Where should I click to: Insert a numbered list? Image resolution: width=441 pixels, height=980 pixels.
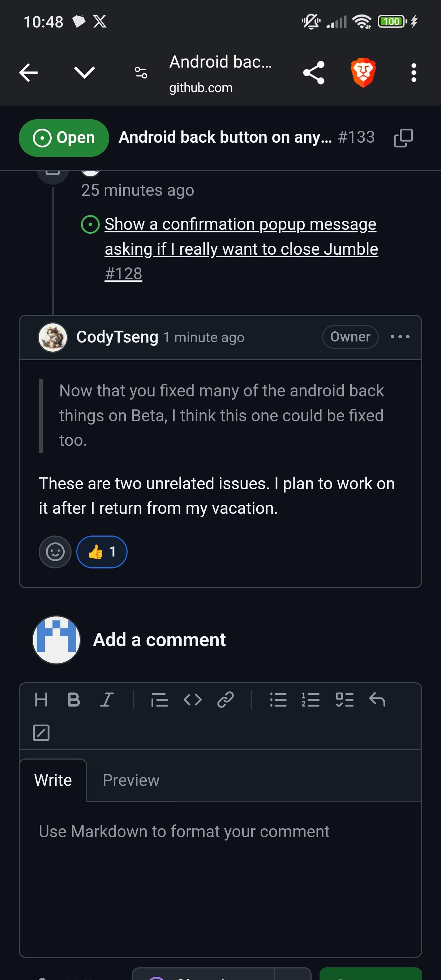pyautogui.click(x=311, y=700)
